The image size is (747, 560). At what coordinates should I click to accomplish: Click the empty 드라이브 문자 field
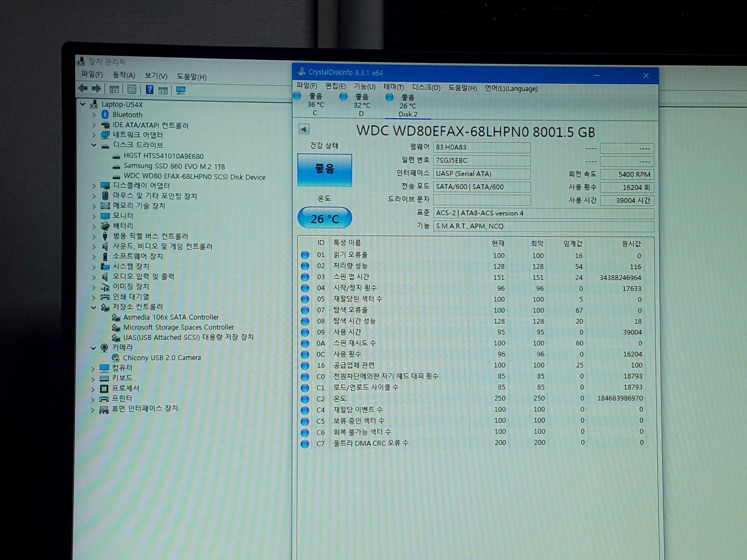coord(482,200)
